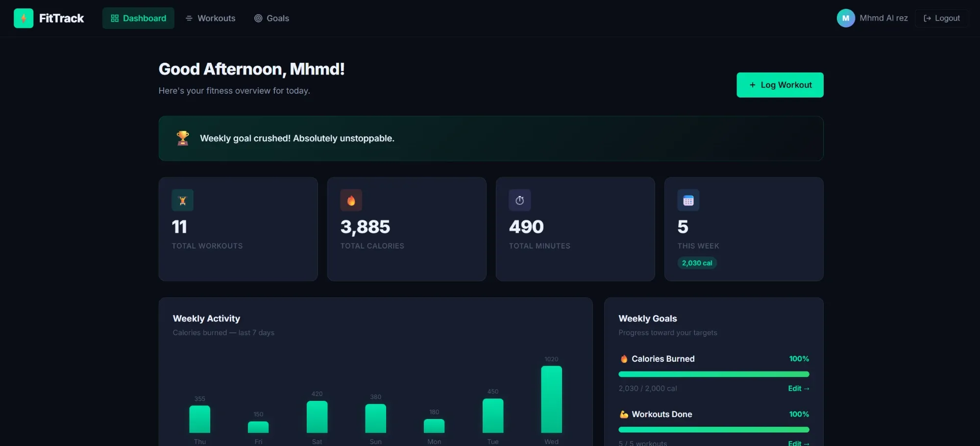Click the 2,030 cal badge
The image size is (980, 446).
697,263
